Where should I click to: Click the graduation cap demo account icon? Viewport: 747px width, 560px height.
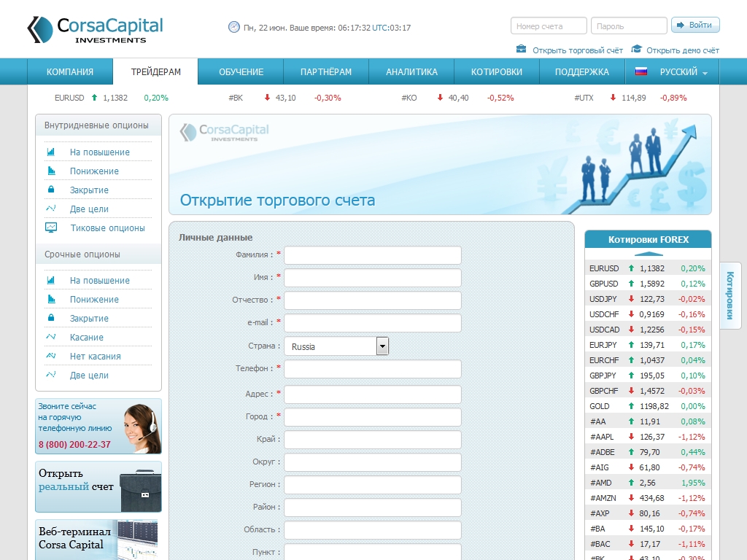tap(636, 50)
